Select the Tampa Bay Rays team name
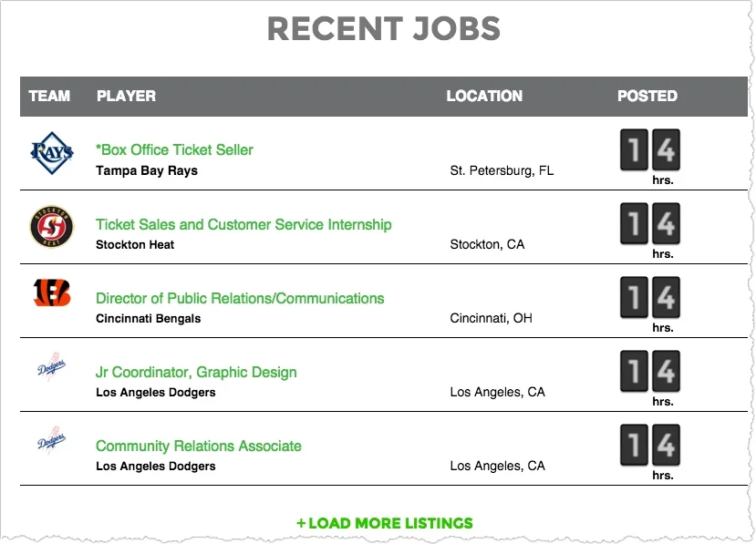The height and width of the screenshot is (544, 756). [147, 170]
